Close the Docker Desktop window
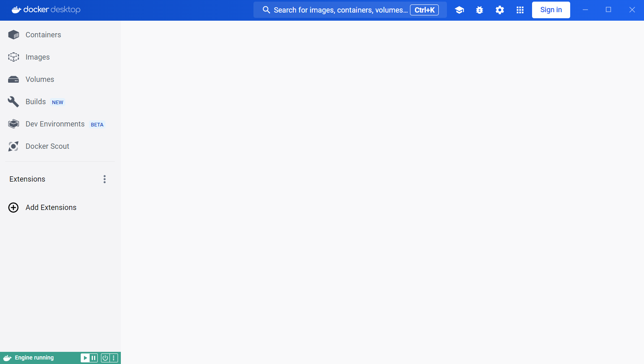This screenshot has height=364, width=644. pyautogui.click(x=632, y=10)
